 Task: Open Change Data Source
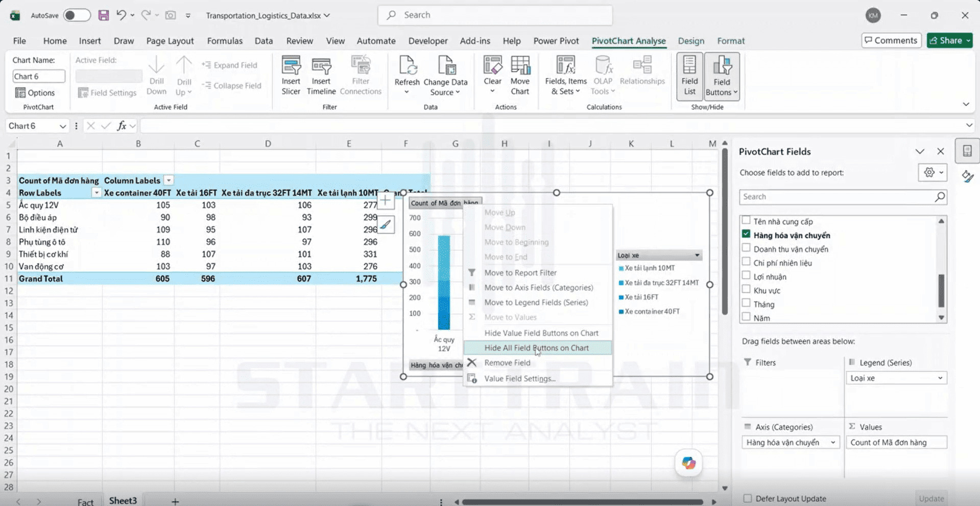[445, 77]
